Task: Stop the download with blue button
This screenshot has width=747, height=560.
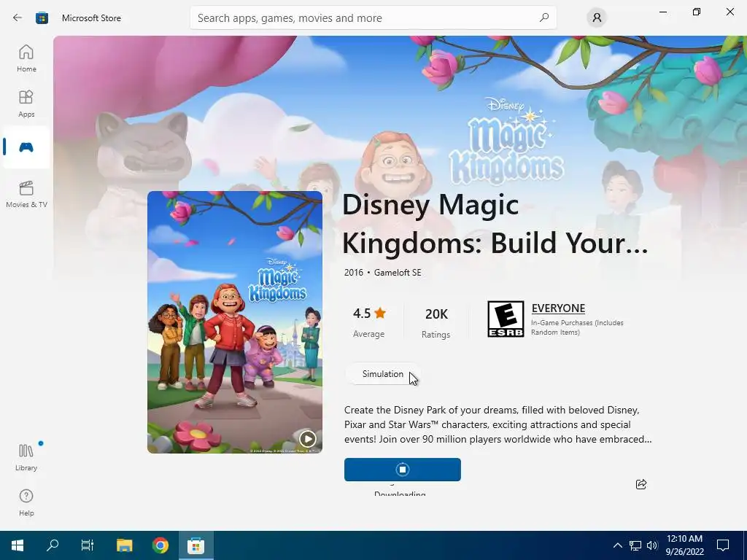Action: pos(403,470)
